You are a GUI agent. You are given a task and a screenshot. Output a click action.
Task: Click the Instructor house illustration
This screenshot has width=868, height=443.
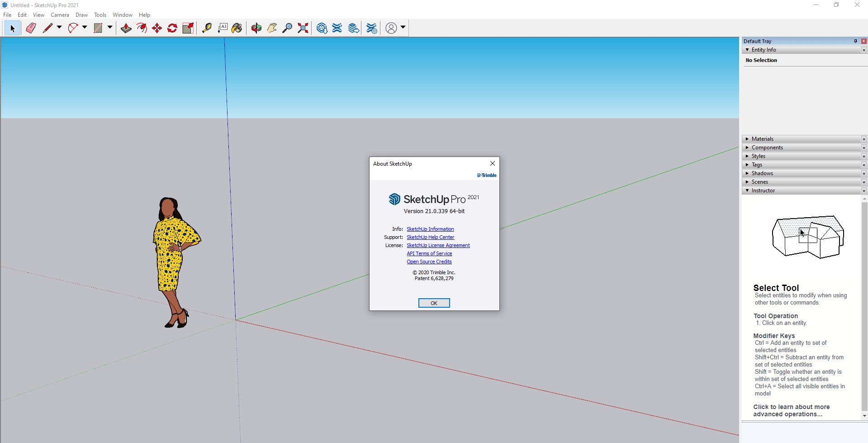(808, 237)
